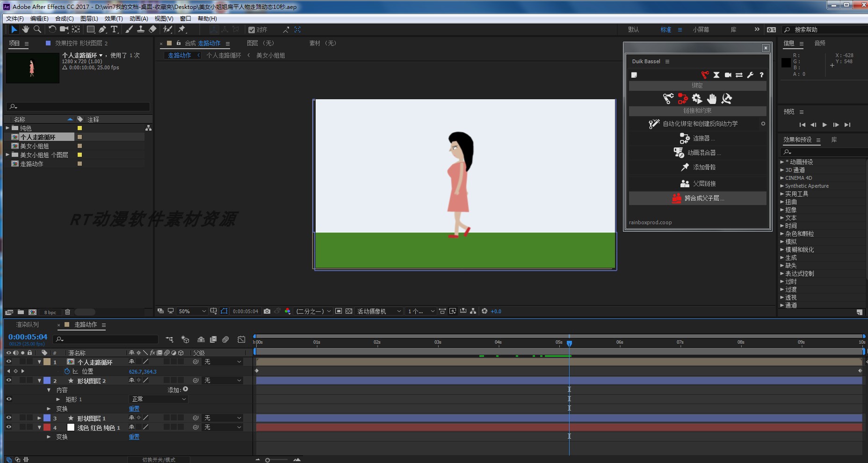Viewport: 868px width, 463px height.
Task: Select the Hand tool
Action: point(26,29)
